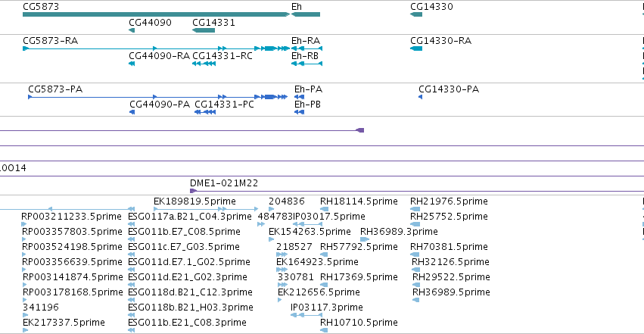Select EK217337.5prime EST
This screenshot has width=644, height=334.
tap(26, 330)
